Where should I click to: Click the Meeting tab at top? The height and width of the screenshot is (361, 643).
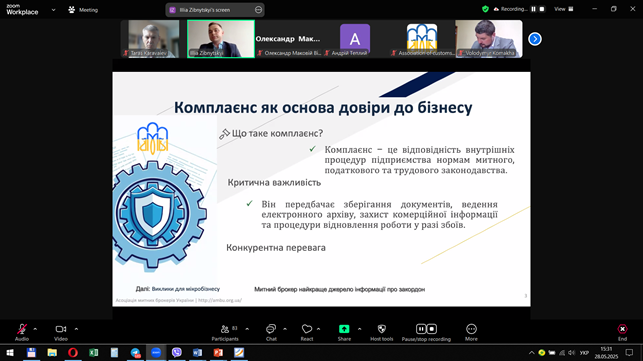(x=83, y=10)
